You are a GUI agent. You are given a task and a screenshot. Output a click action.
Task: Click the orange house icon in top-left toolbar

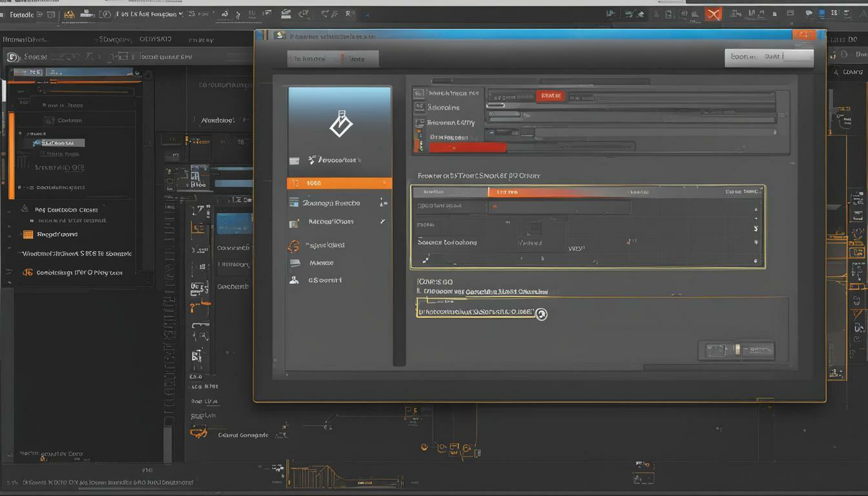coord(69,14)
